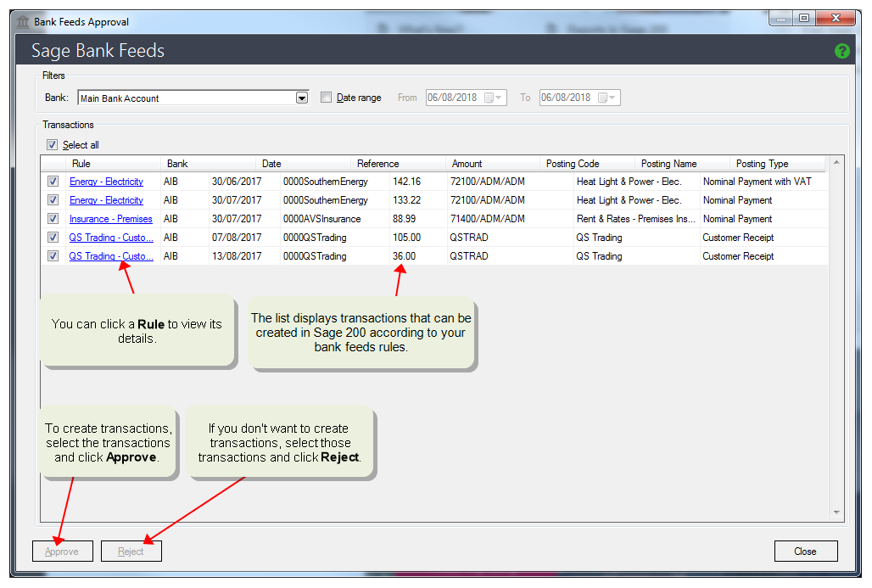Approve the selected transactions
The image size is (872, 588).
pos(62,551)
